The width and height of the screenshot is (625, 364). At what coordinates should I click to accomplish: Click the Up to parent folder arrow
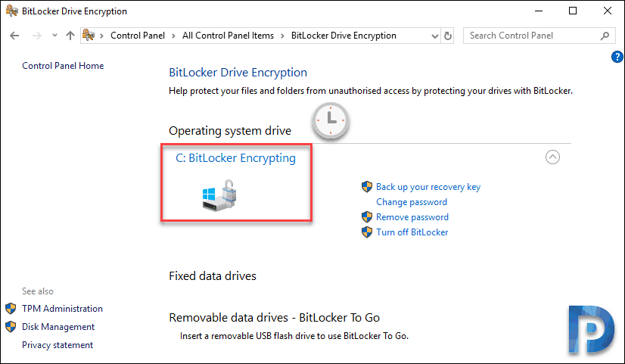[70, 36]
